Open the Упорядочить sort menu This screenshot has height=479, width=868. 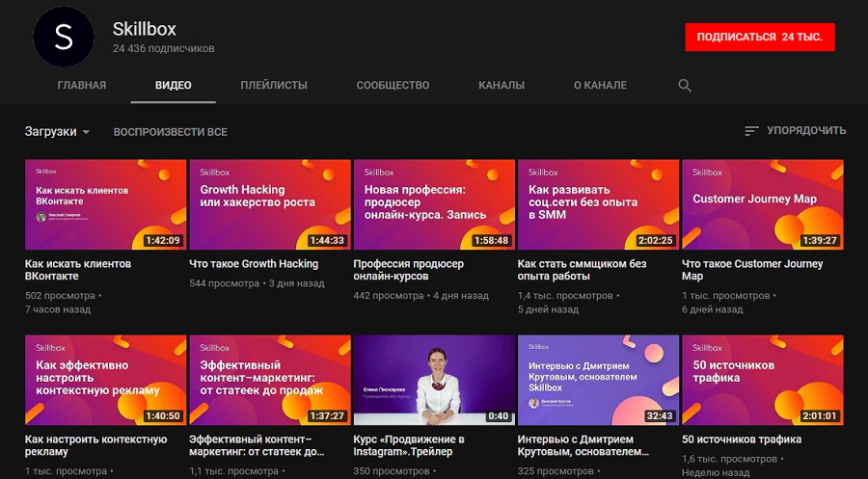tap(796, 130)
